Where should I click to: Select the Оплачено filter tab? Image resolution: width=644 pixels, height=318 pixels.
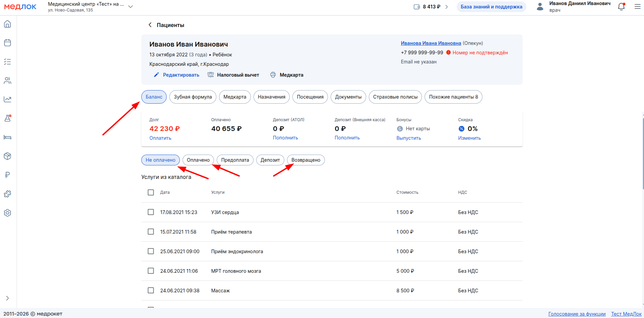198,160
